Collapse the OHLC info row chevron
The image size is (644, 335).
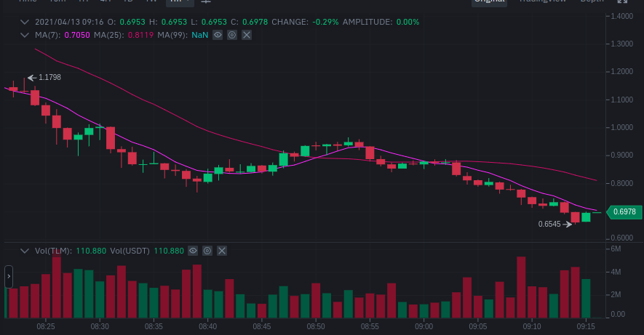25,22
